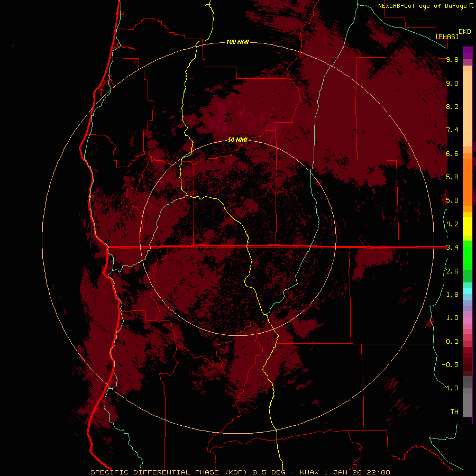
Task: Click the orange segment of the color bar
Action: coord(467,182)
